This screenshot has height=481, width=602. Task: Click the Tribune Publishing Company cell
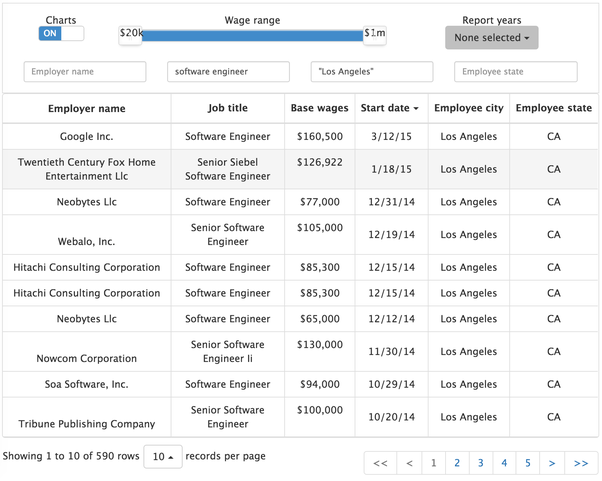(x=87, y=417)
